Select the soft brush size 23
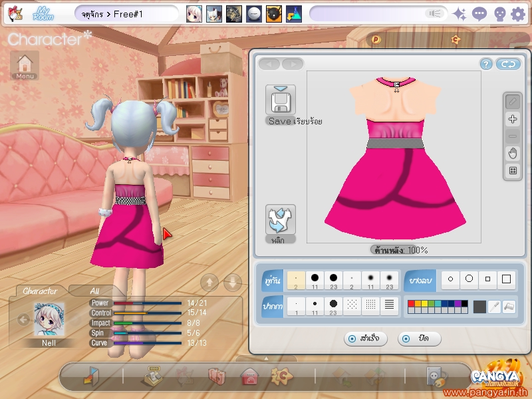This screenshot has height=399, width=532. pyautogui.click(x=390, y=281)
